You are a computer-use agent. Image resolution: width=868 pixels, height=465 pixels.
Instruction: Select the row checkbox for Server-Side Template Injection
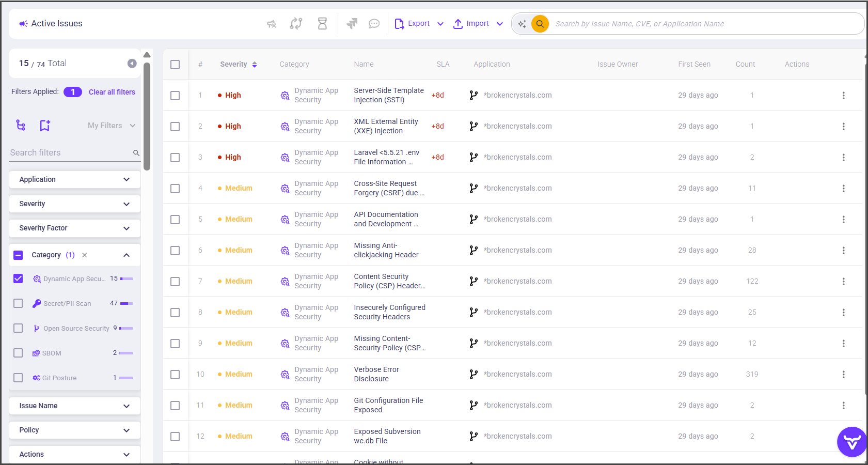[175, 96]
